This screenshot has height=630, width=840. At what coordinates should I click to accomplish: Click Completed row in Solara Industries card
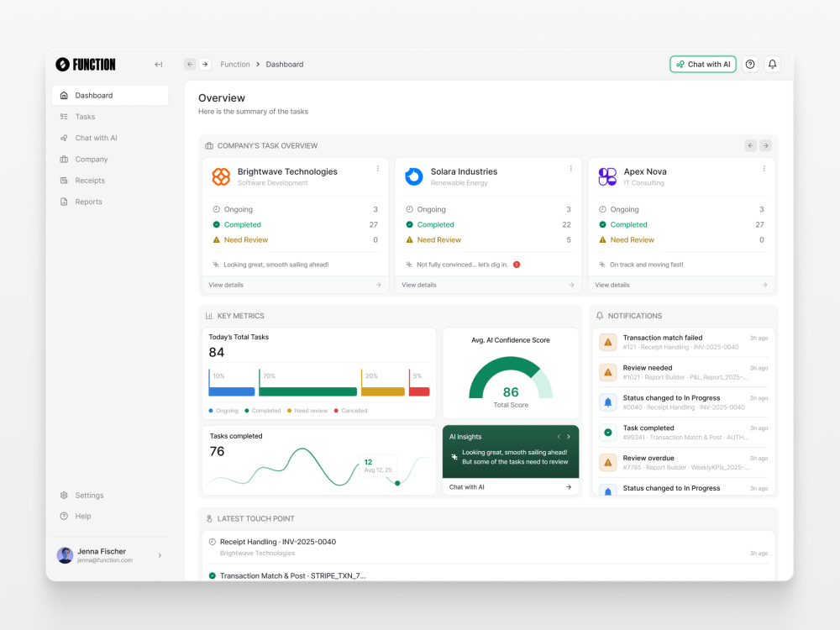(x=488, y=224)
